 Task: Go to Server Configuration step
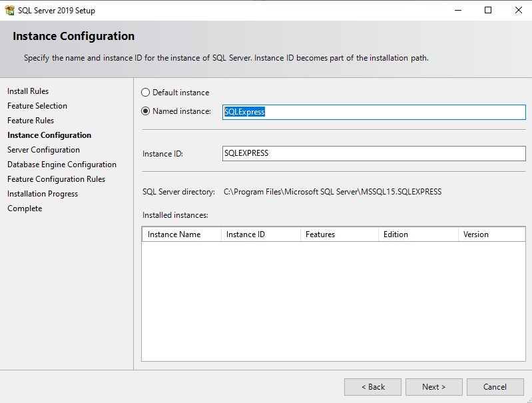[43, 150]
